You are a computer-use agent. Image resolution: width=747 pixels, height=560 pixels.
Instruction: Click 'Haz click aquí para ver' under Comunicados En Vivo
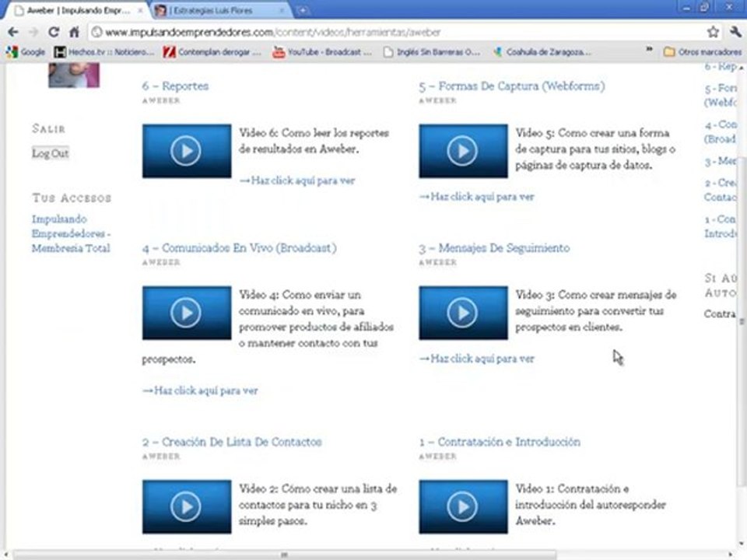200,390
